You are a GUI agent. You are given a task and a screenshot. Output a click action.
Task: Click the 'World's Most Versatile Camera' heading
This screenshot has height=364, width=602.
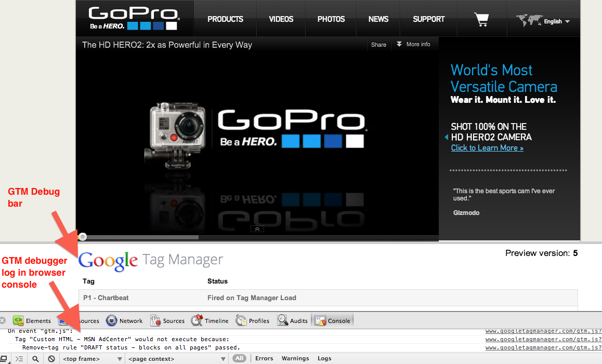(x=504, y=78)
